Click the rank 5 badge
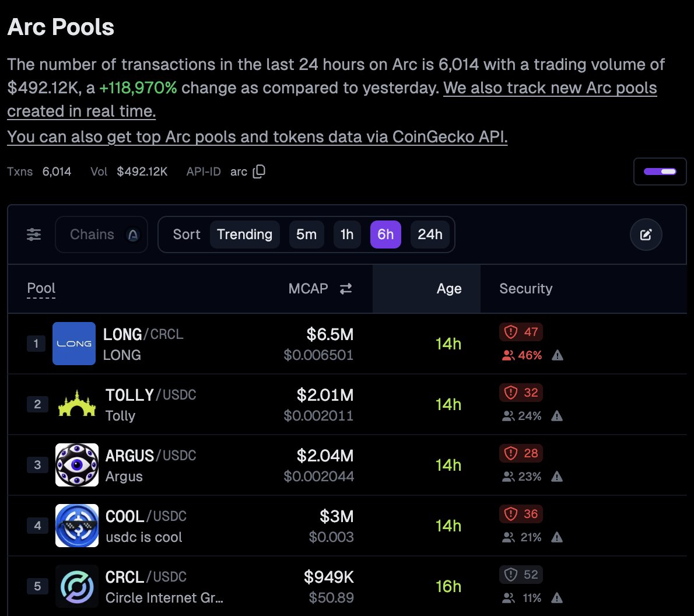Viewport: 694px width, 616px height. tap(37, 586)
